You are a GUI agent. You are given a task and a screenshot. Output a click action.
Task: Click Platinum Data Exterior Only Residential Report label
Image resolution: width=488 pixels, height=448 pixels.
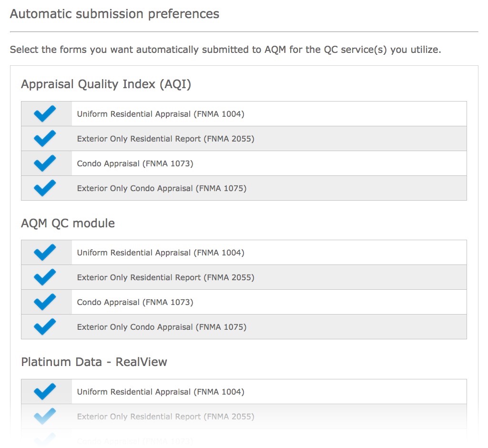(165, 417)
